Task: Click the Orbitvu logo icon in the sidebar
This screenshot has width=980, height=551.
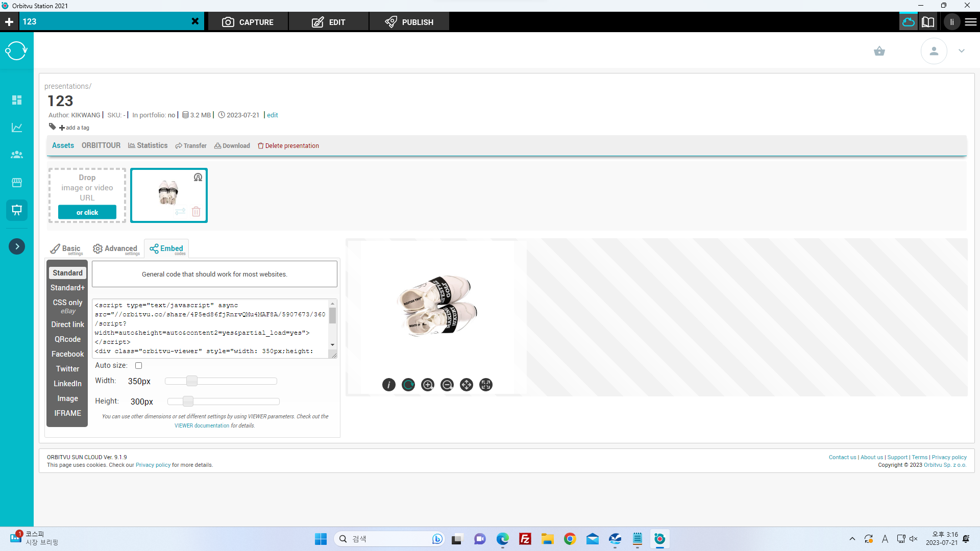Action: 16,51
